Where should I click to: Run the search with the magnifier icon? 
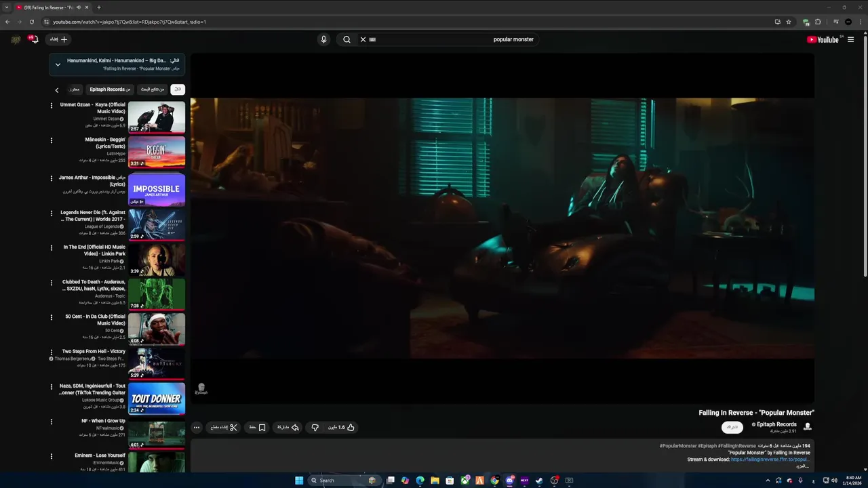(x=347, y=39)
